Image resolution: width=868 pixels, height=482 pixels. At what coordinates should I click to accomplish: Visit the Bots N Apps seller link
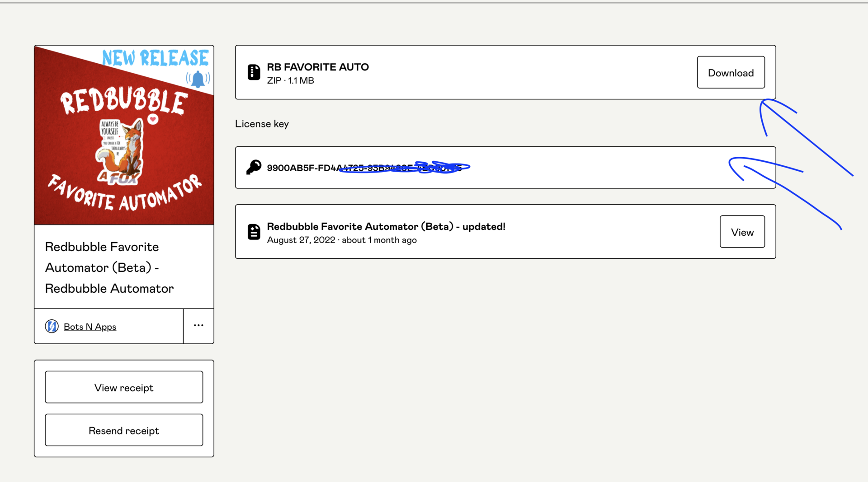[x=90, y=327]
